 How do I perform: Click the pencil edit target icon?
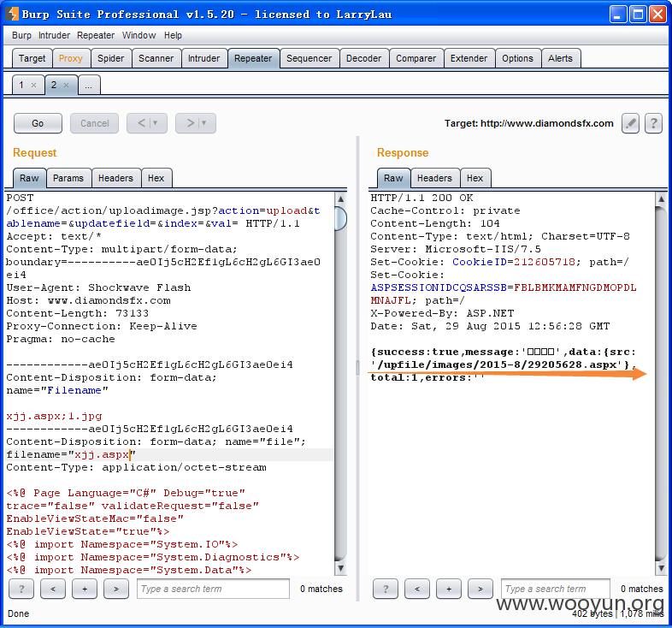630,123
